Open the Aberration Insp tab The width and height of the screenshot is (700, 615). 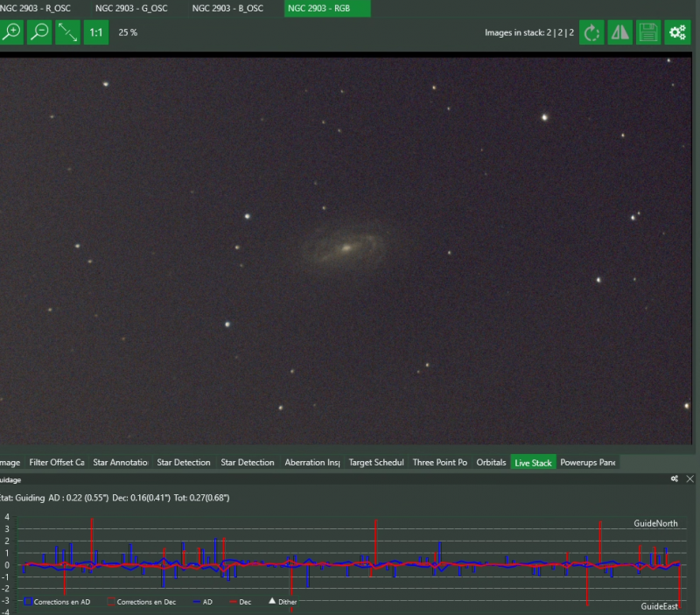(312, 463)
